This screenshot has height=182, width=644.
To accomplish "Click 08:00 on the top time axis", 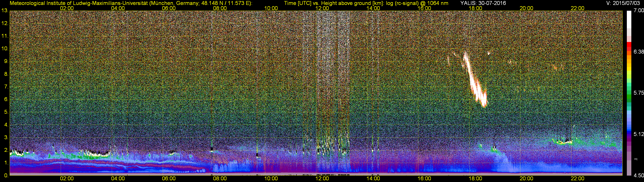I will pyautogui.click(x=220, y=8).
